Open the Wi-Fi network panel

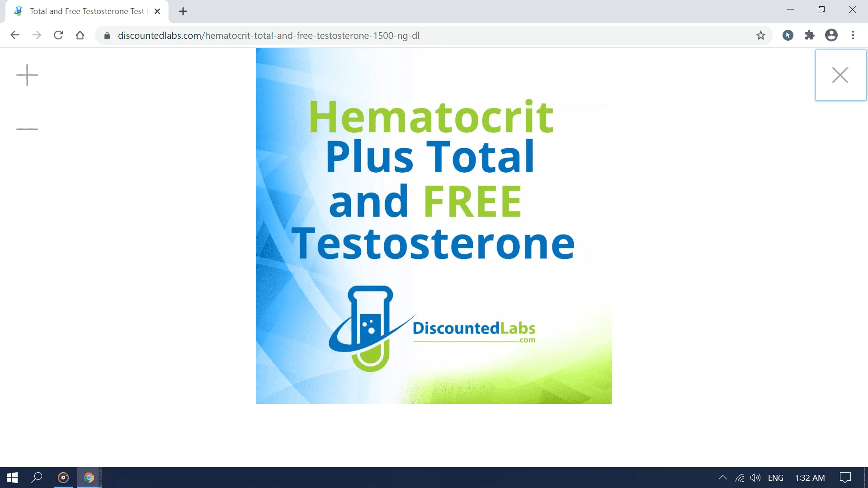(x=740, y=478)
